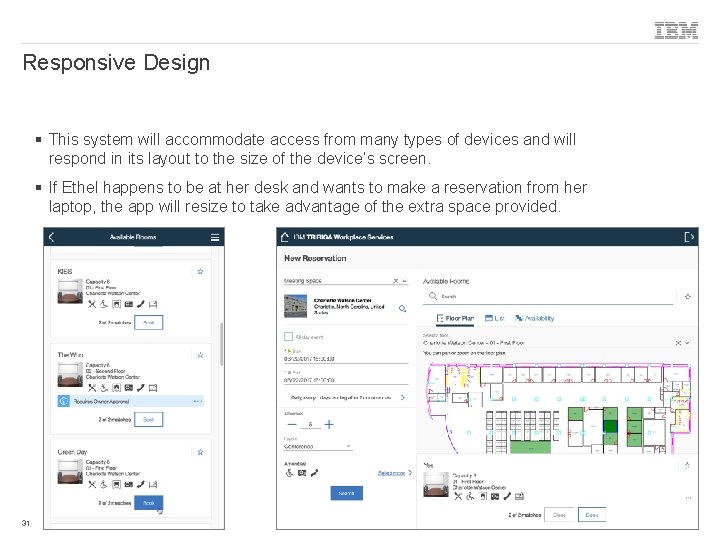Clear the selected floor value

coord(678,343)
